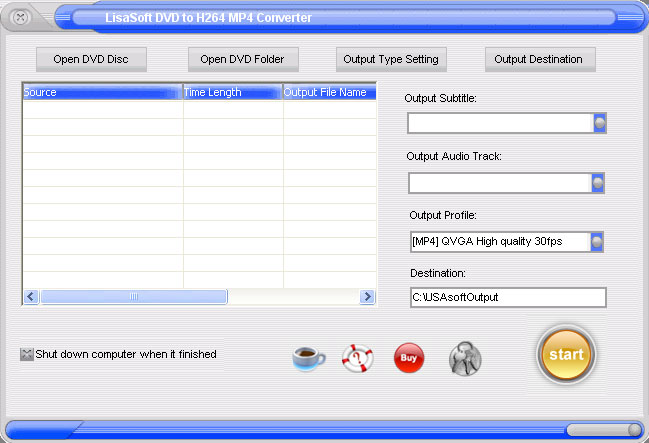Image resolution: width=649 pixels, height=443 pixels.
Task: Click the red Buy icon
Action: (x=409, y=358)
